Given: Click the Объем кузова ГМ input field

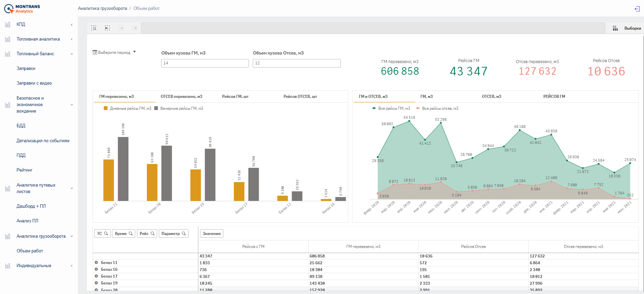Looking at the screenshot, I should click(205, 63).
